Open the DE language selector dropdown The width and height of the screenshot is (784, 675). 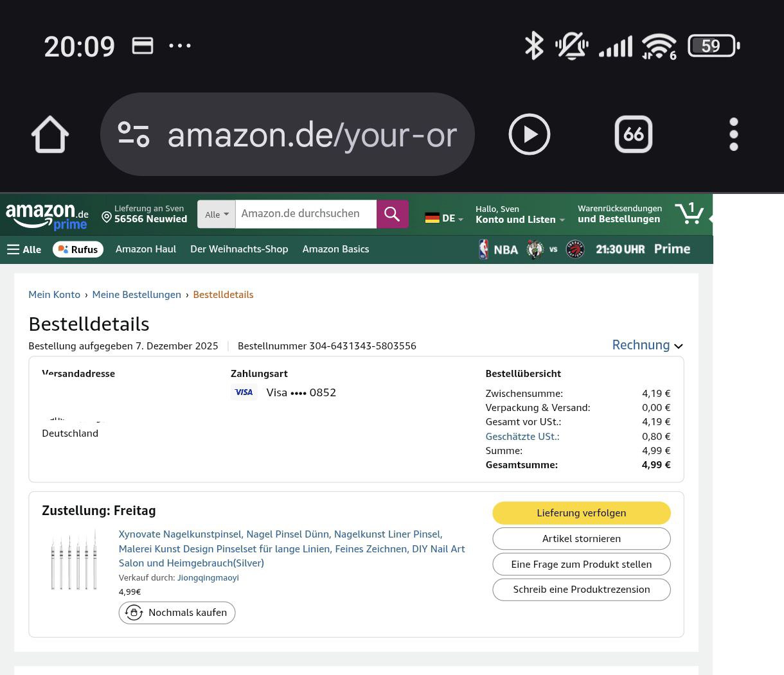(x=444, y=218)
